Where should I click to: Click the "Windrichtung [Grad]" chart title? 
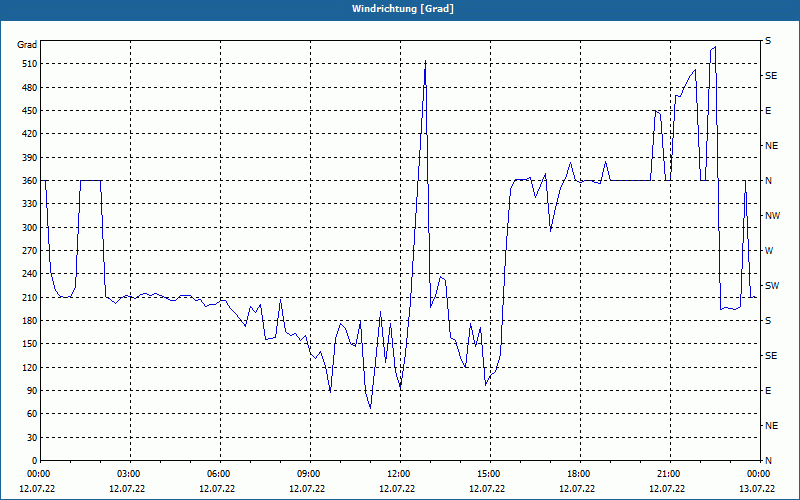(x=403, y=9)
